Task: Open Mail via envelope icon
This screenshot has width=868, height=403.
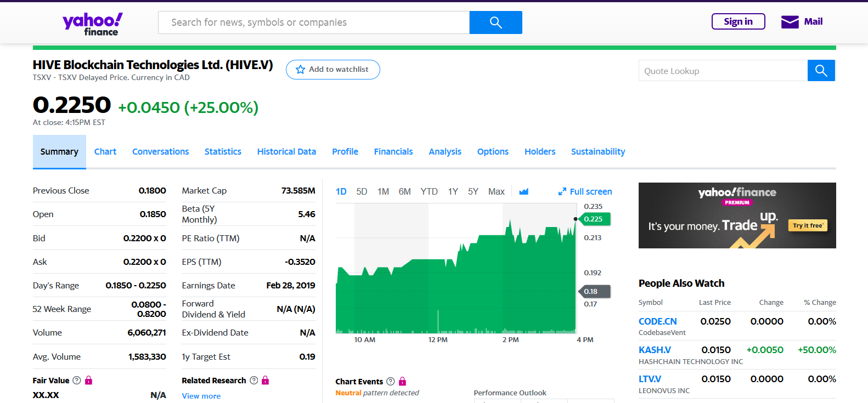Action: point(790,22)
